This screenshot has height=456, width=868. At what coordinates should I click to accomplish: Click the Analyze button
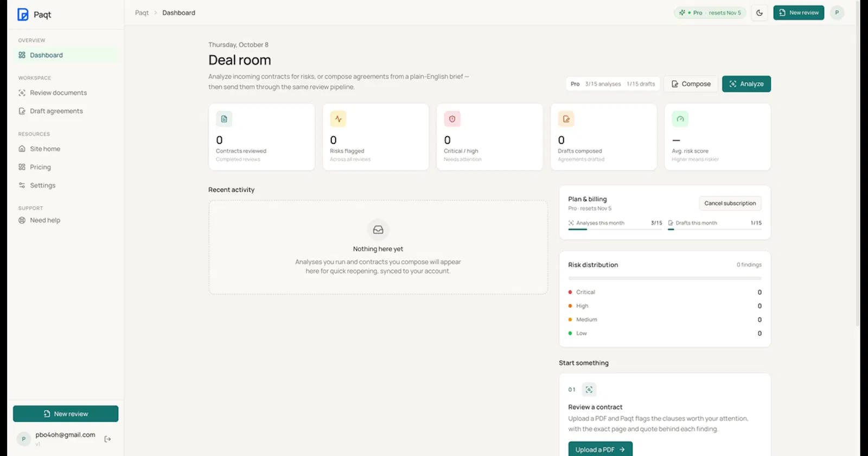746,84
